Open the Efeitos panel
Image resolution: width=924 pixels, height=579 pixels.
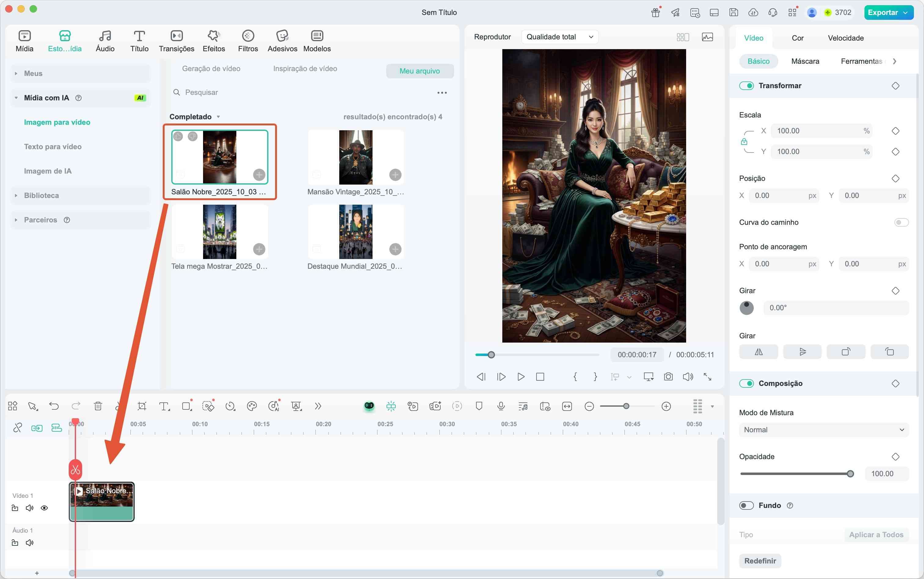click(x=214, y=41)
